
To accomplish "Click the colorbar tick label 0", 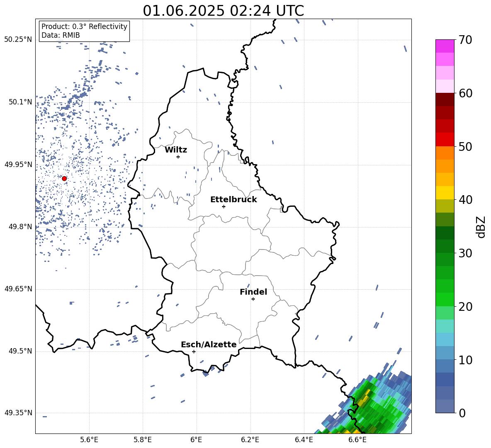I will (462, 413).
